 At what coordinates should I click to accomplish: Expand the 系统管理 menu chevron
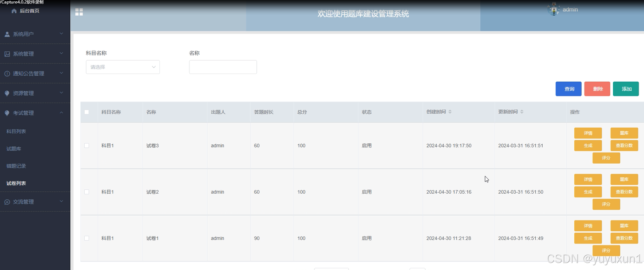(61, 53)
